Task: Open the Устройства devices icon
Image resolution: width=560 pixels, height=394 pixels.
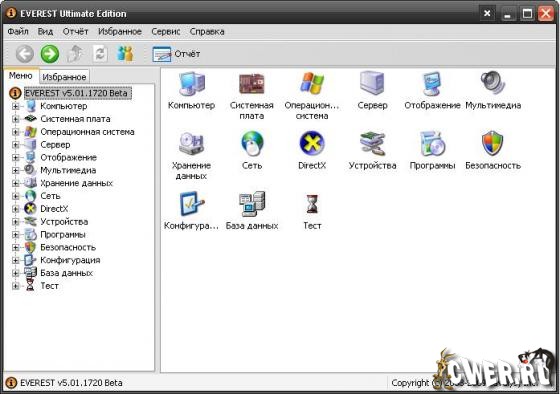Action: tap(372, 144)
